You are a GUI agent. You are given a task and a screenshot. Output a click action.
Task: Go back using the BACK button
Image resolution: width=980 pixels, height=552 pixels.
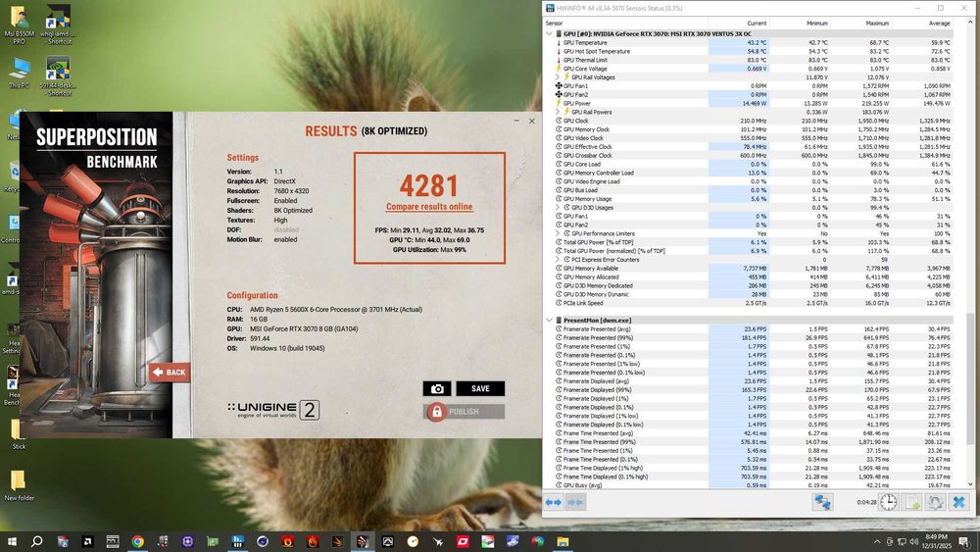[170, 372]
